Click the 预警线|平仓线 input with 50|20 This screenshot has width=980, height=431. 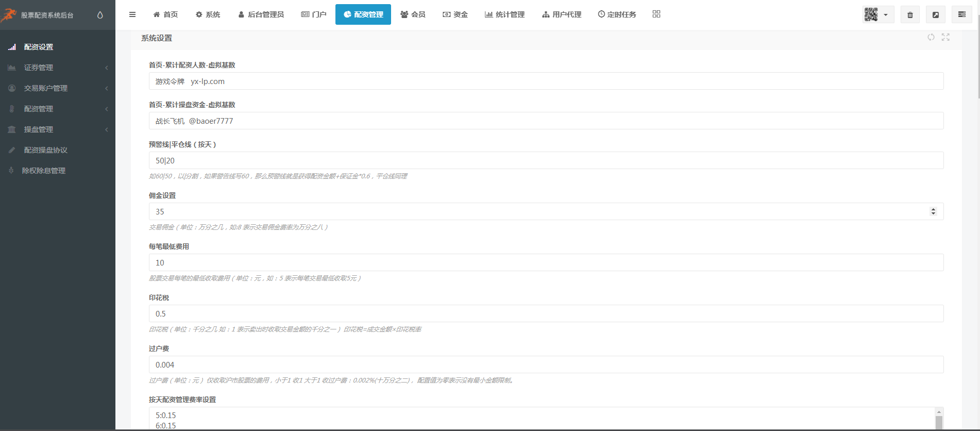(546, 160)
